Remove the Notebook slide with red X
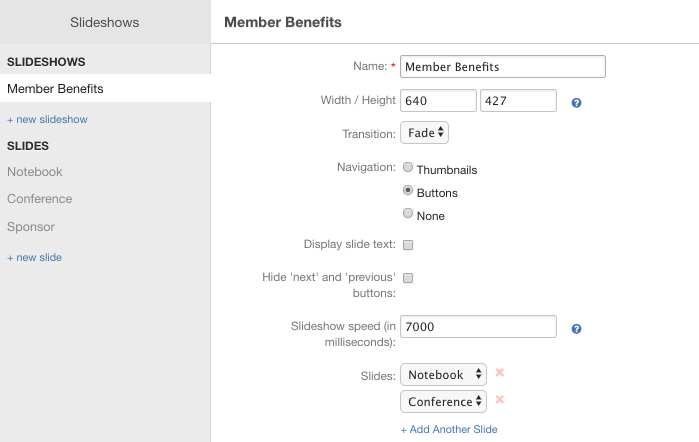Image resolution: width=699 pixels, height=442 pixels. coord(500,373)
